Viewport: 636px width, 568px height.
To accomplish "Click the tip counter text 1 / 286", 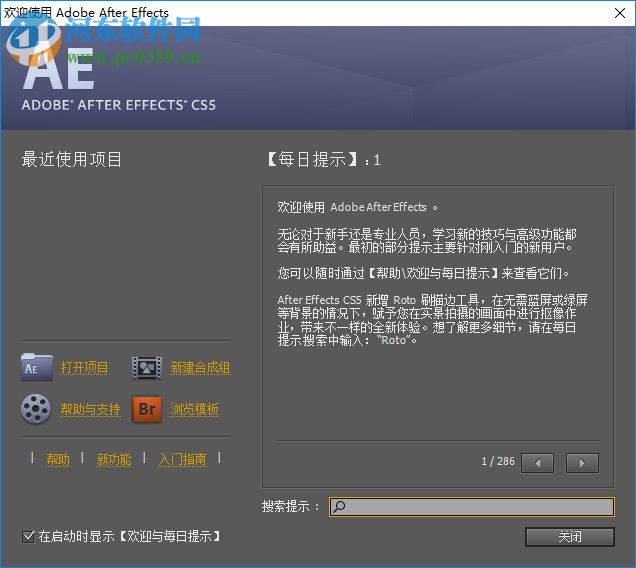I will pyautogui.click(x=498, y=462).
